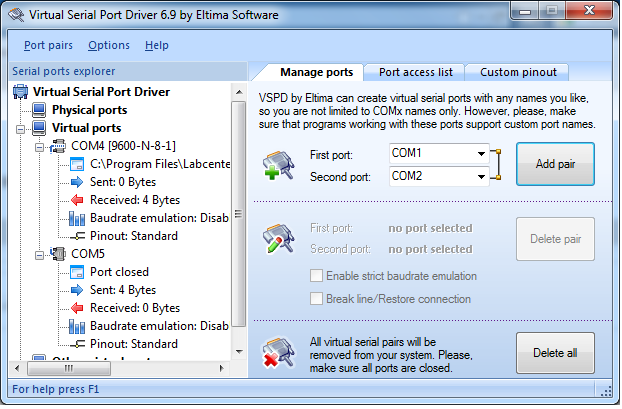Screen dimensions: 622x409
Task: Click the edit pair connector icon with pencil
Action: [x=278, y=238]
